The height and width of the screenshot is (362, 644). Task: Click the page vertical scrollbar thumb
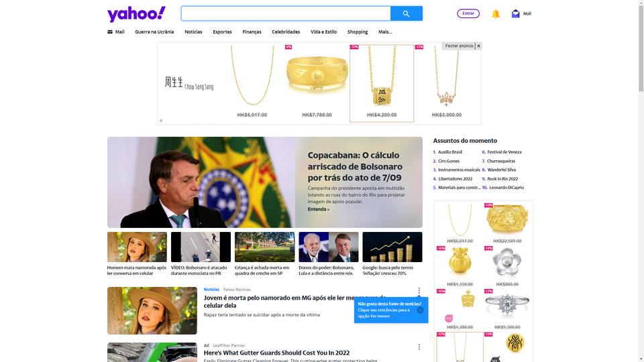pyautogui.click(x=641, y=47)
